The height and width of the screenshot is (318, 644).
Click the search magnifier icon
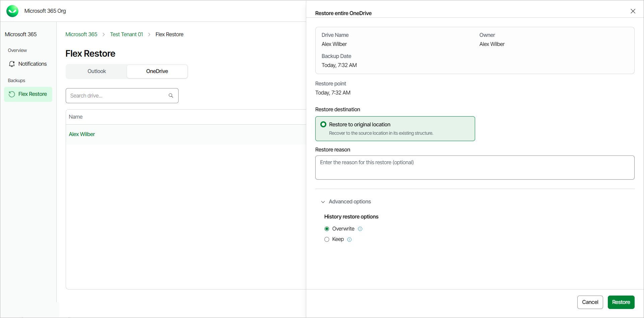click(x=171, y=96)
